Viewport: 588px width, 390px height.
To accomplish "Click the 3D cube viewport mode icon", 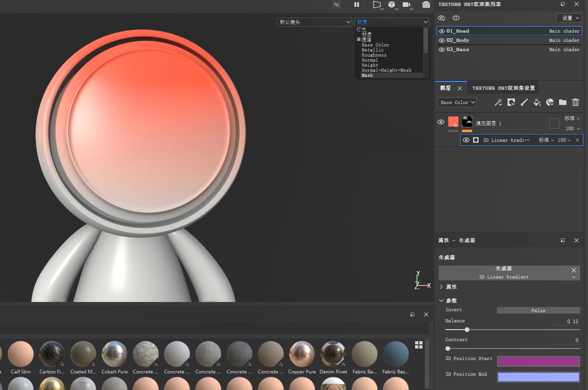I will coord(392,4).
